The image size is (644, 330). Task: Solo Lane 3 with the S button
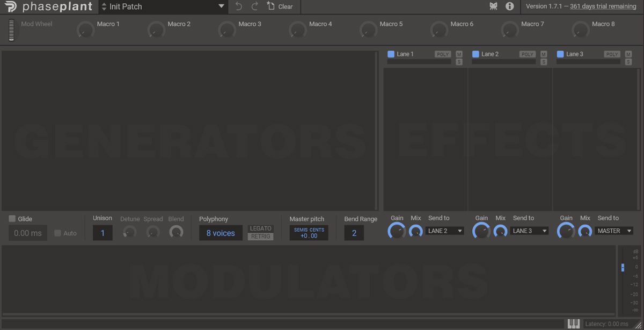click(628, 62)
